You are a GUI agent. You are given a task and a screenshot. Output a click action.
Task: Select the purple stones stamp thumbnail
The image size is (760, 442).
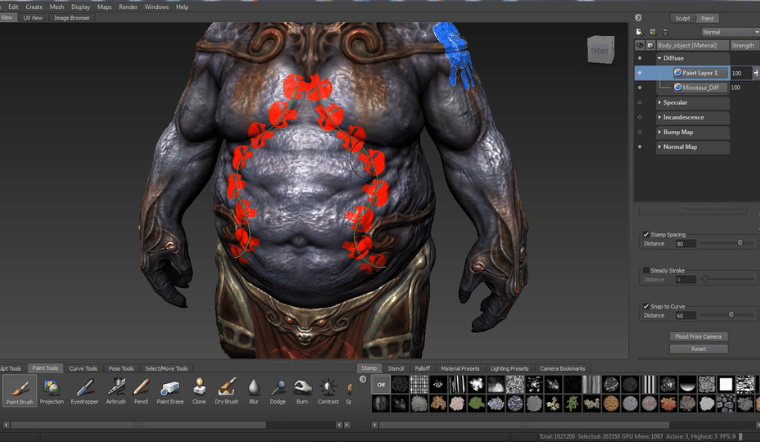point(726,403)
